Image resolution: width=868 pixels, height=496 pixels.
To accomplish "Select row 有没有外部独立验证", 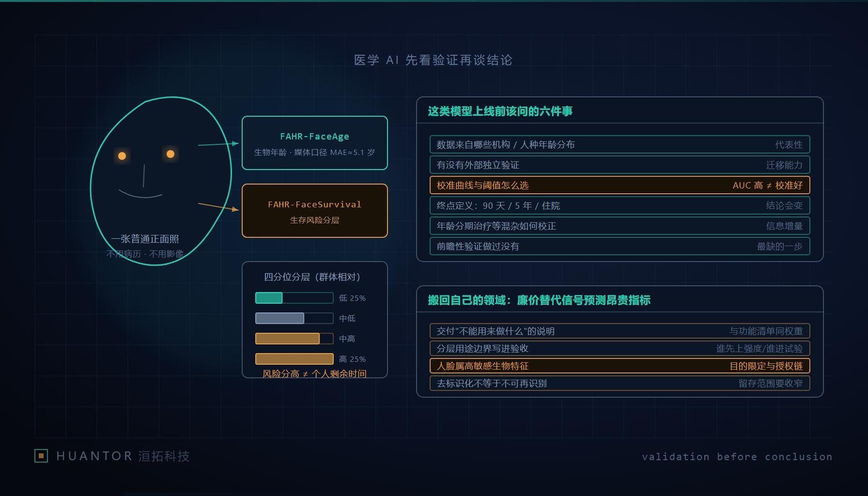I will [x=620, y=165].
